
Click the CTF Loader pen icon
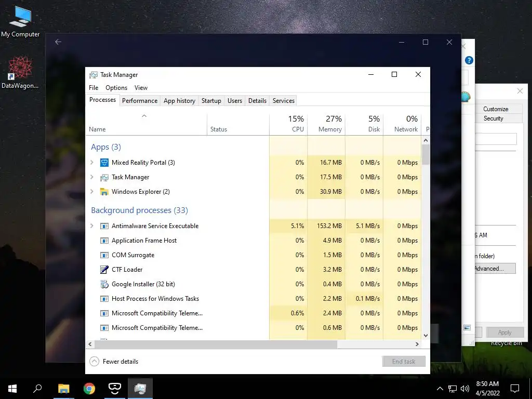pyautogui.click(x=104, y=270)
